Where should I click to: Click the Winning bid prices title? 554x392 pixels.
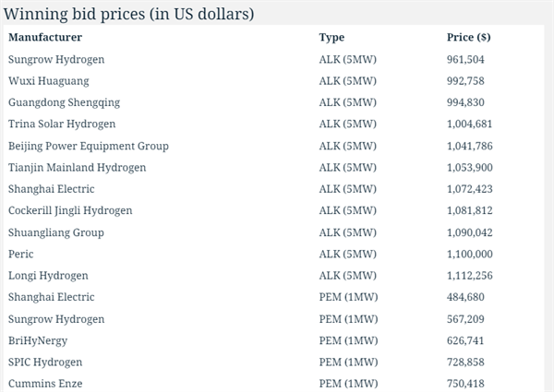[x=128, y=14]
